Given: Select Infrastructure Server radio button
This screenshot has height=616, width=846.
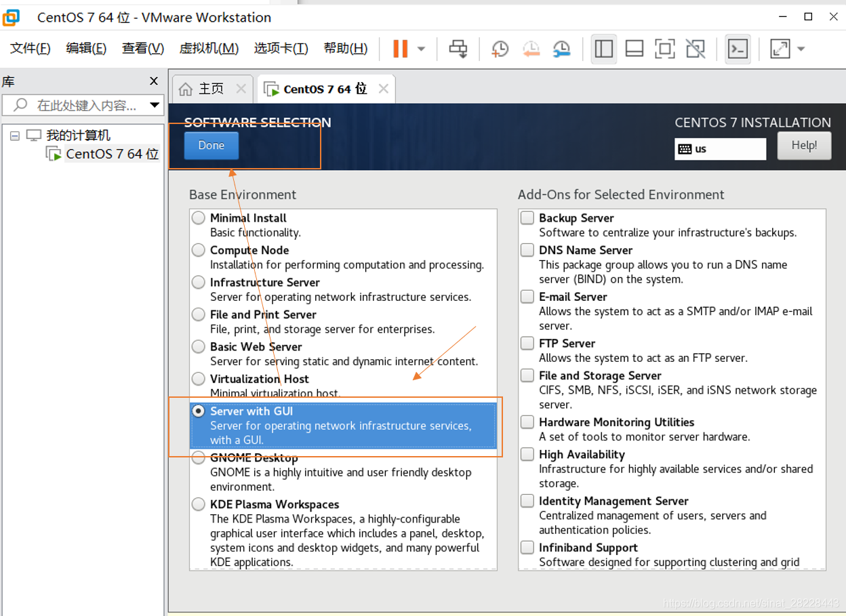Looking at the screenshot, I should click(x=198, y=282).
